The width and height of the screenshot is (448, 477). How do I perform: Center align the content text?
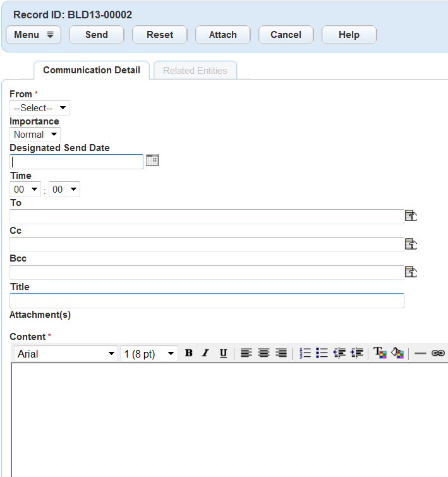click(x=263, y=354)
